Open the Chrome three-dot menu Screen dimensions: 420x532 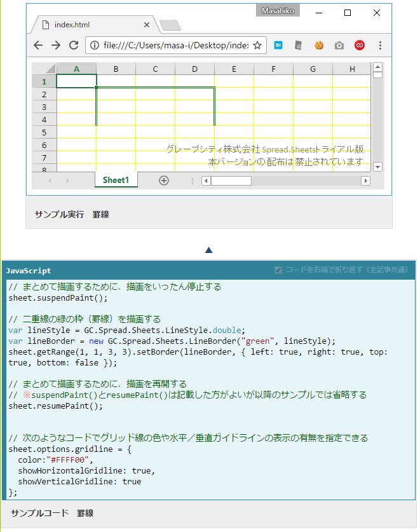click(380, 45)
